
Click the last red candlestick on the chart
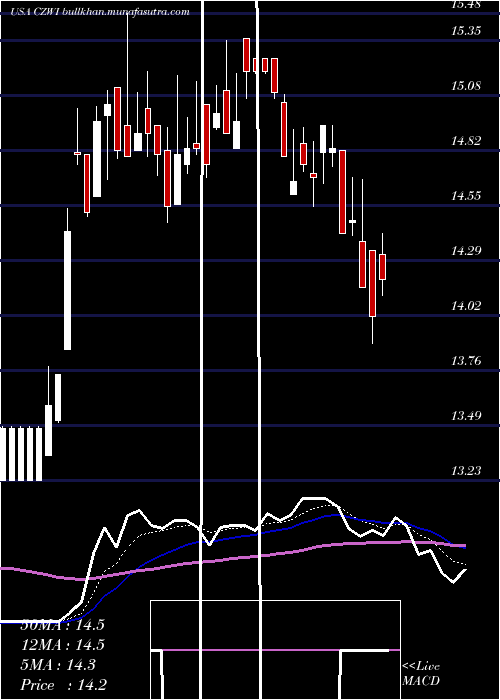(383, 267)
